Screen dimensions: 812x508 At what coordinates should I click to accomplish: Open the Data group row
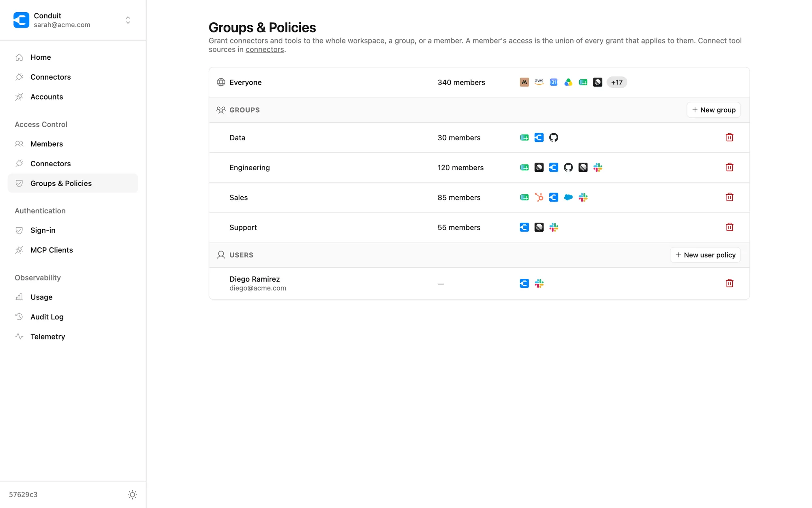[479, 137]
